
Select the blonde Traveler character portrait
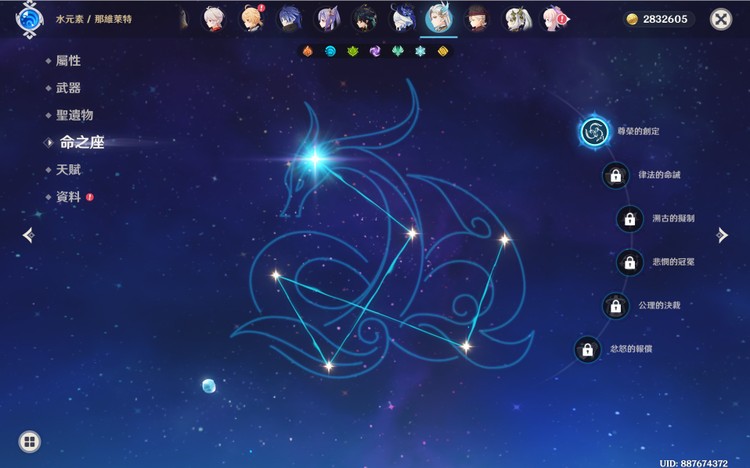tap(251, 19)
